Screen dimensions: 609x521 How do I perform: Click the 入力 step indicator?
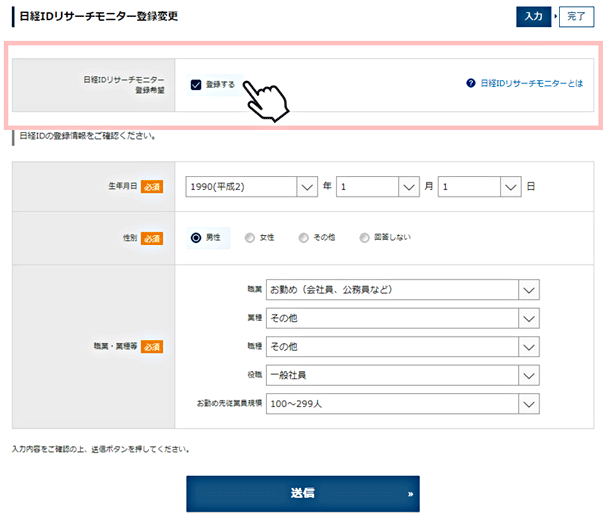tap(534, 17)
